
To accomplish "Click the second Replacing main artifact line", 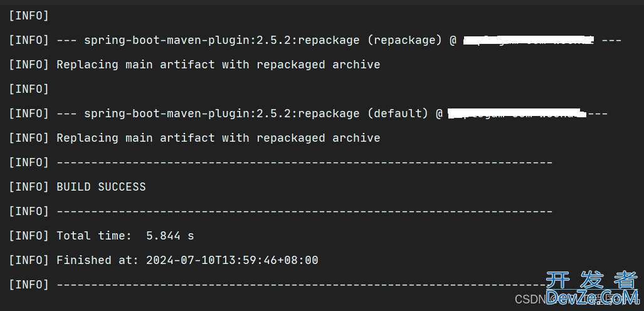I will (194, 138).
